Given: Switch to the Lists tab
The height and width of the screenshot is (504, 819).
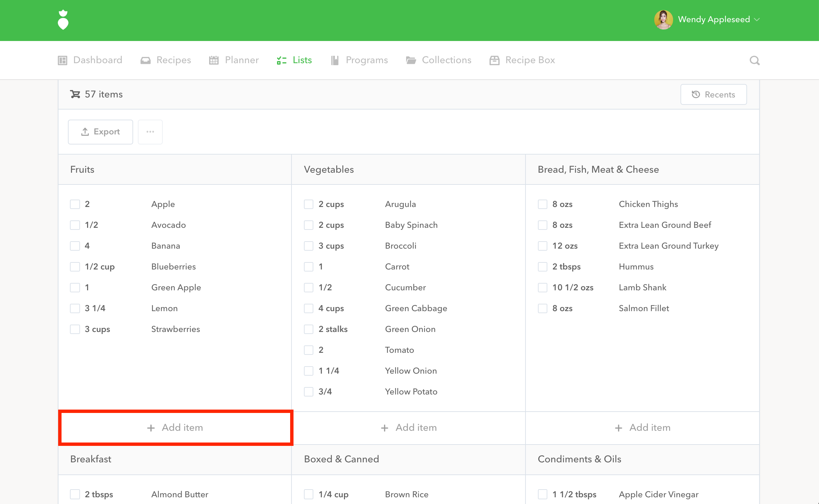Looking at the screenshot, I should point(295,60).
